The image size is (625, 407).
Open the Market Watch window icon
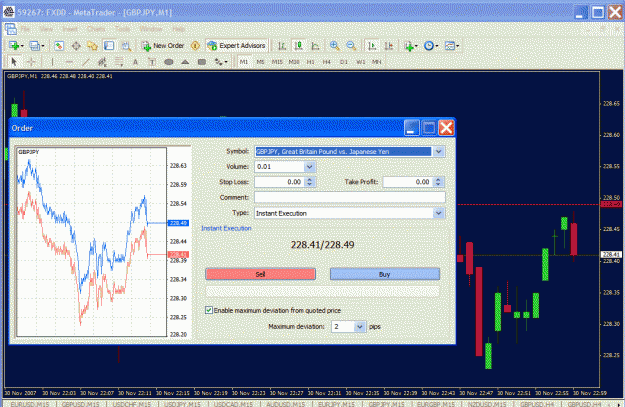click(59, 46)
